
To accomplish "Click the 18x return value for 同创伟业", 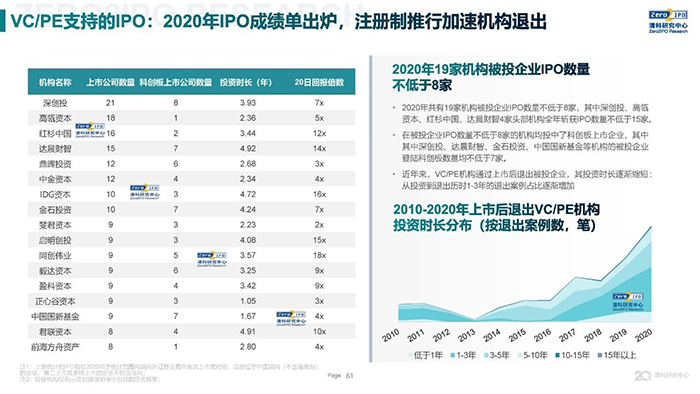I will (x=319, y=255).
